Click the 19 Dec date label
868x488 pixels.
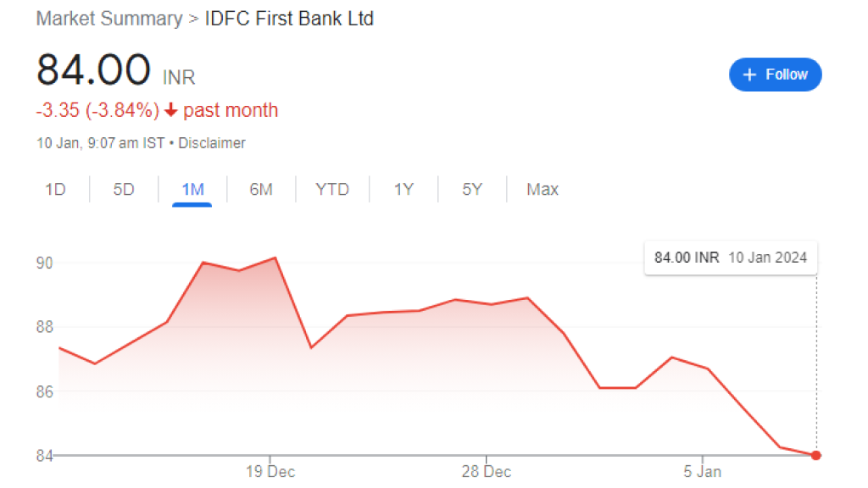(x=271, y=472)
